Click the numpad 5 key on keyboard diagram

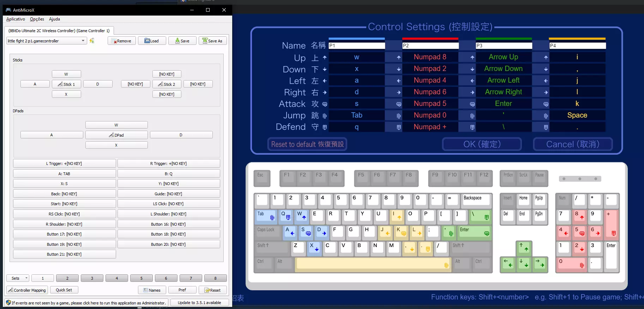(x=580, y=233)
